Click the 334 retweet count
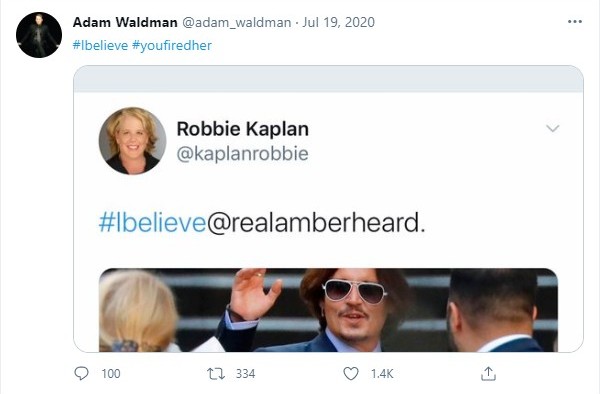The image size is (600, 394). pos(245,374)
